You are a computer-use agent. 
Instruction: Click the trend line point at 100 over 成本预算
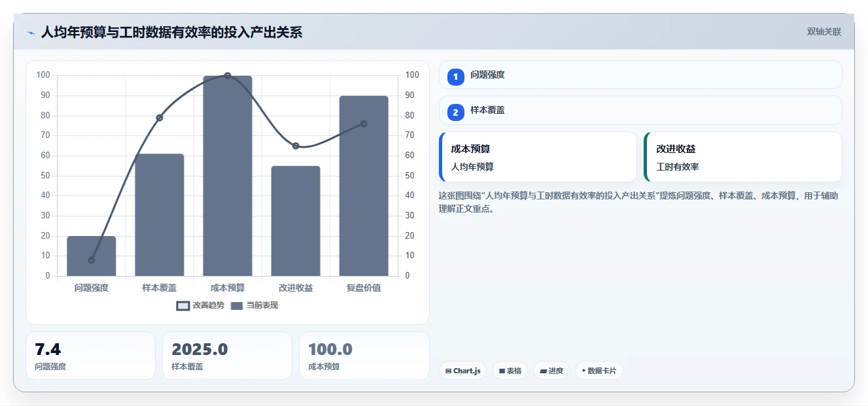[228, 76]
